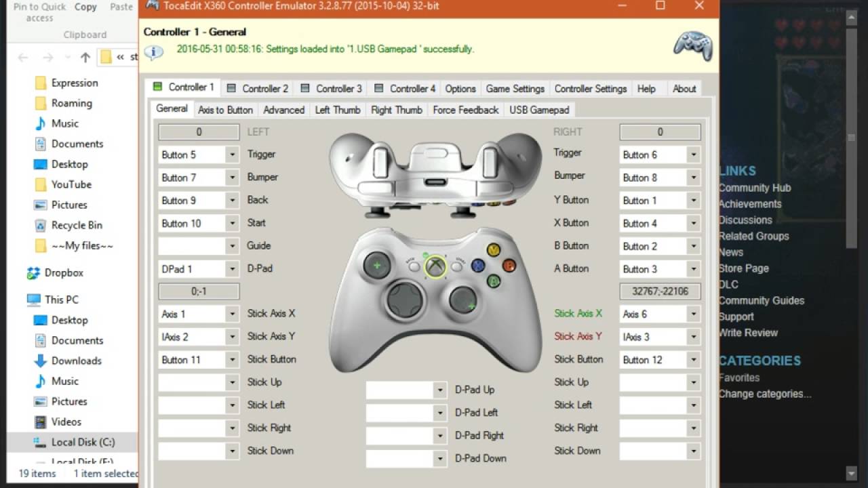Open the D-Pad Up dropdown
This screenshot has width=868, height=488.
click(x=440, y=390)
